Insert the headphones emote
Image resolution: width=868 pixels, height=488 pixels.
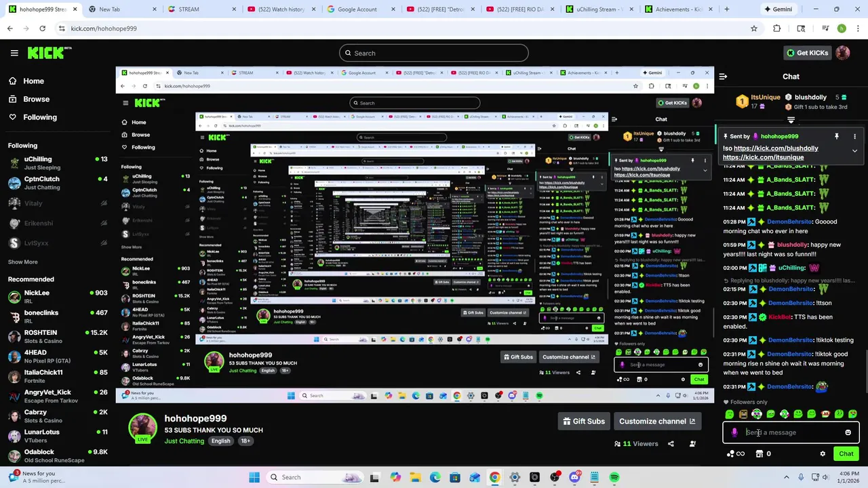pyautogui.click(x=757, y=414)
